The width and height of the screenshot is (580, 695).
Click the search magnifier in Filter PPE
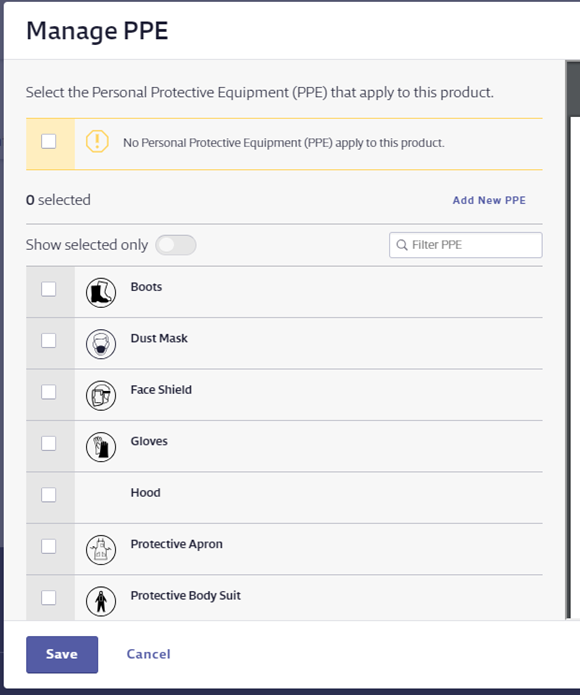click(x=401, y=245)
